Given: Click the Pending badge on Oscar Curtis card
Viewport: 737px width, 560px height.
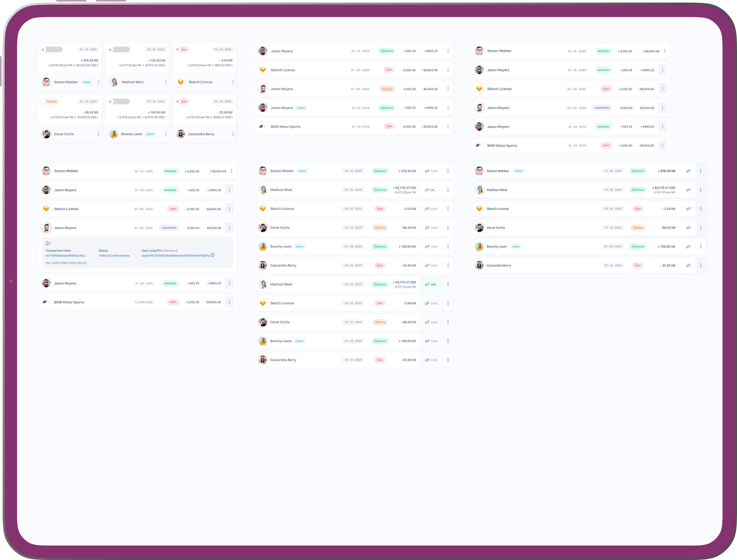Looking at the screenshot, I should [51, 101].
